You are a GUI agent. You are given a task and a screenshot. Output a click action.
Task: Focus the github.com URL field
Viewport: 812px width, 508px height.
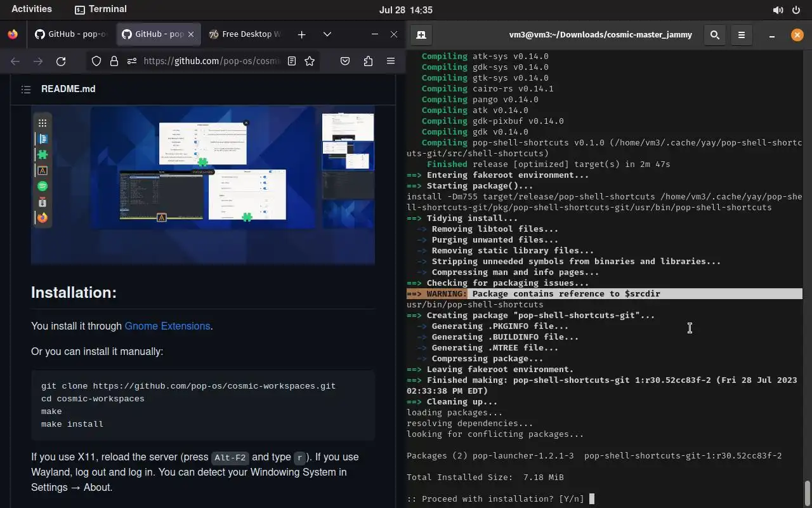pos(211,61)
